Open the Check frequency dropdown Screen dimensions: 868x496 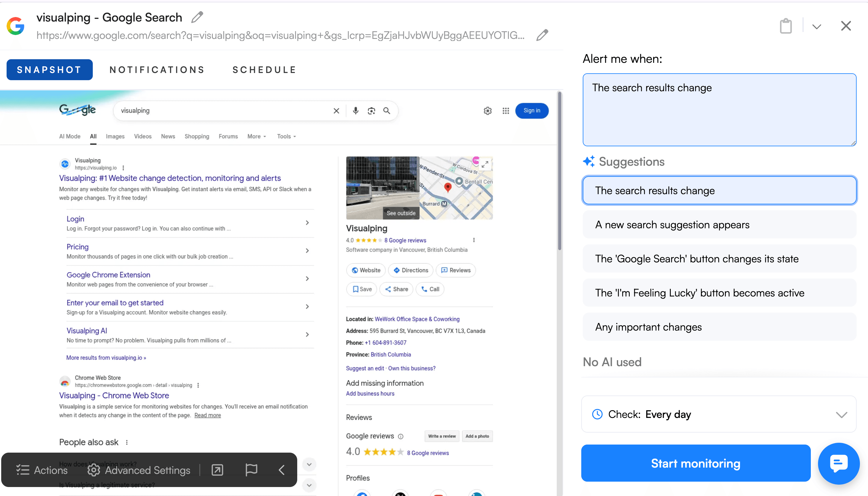point(718,414)
